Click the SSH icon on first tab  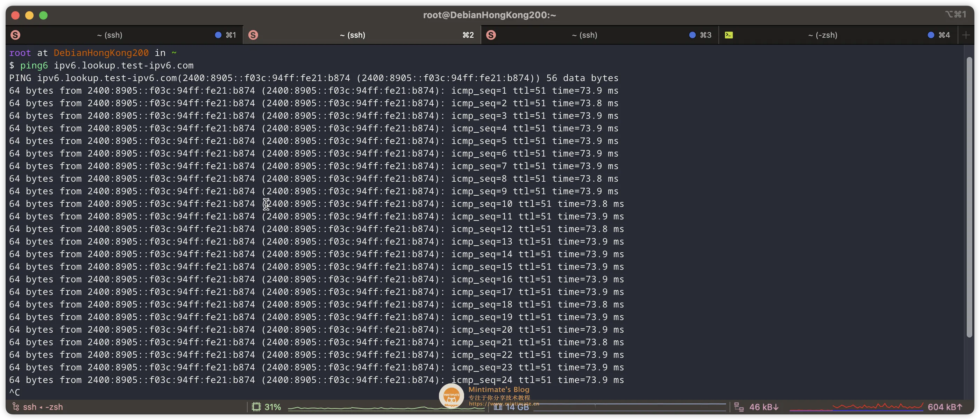click(x=15, y=35)
